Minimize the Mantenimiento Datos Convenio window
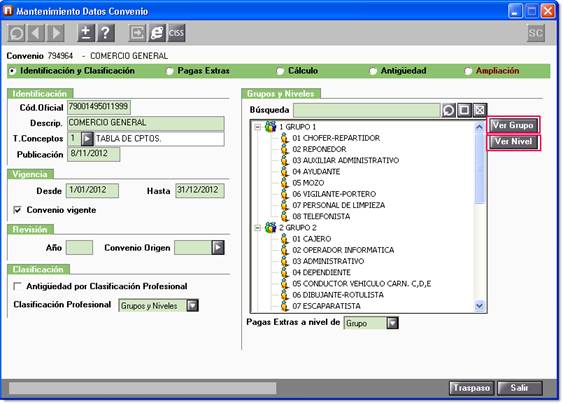The height and width of the screenshot is (404, 563). click(x=515, y=11)
